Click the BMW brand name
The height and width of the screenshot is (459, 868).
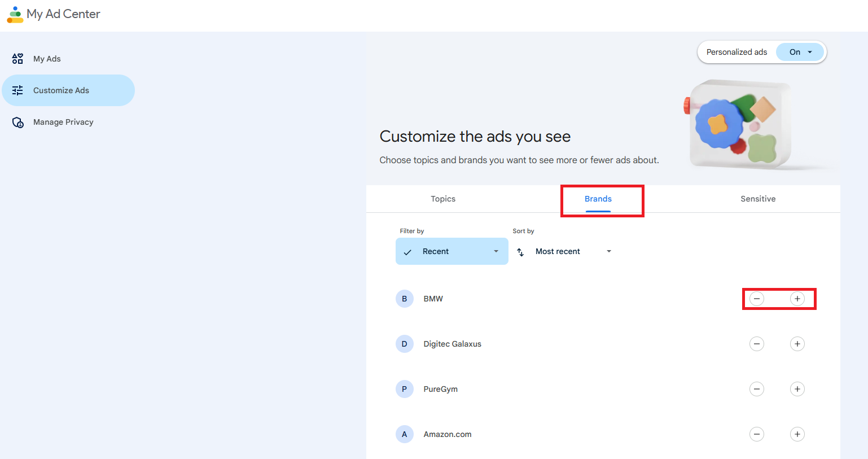tap(433, 299)
